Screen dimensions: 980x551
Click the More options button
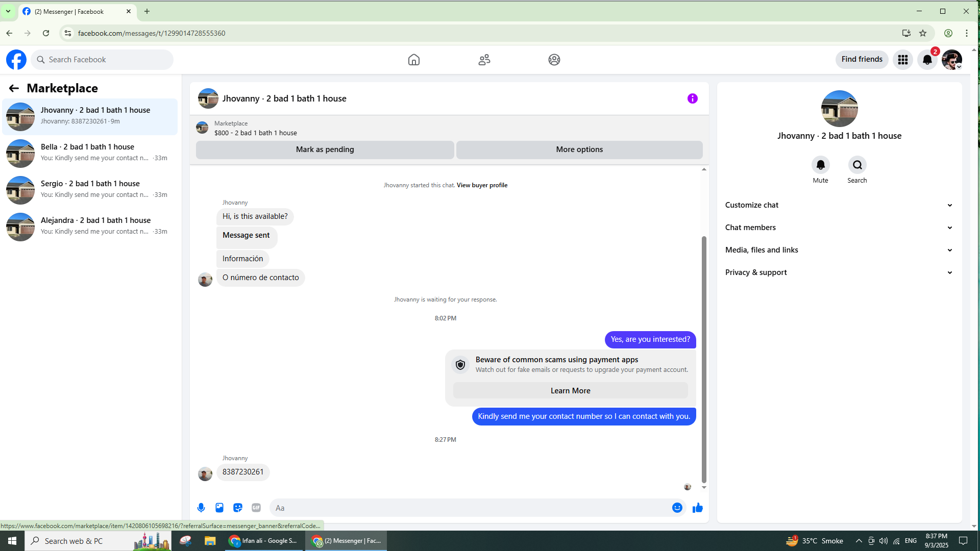pos(579,149)
